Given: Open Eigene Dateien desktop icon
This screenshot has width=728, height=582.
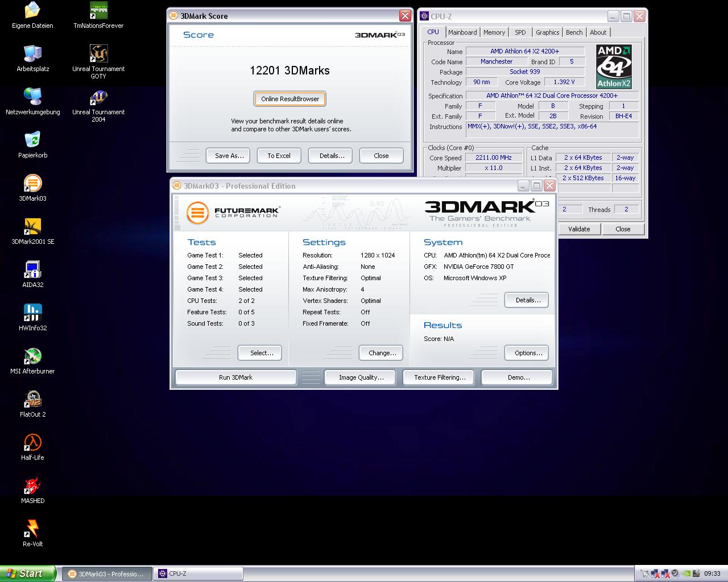Looking at the screenshot, I should [x=32, y=15].
